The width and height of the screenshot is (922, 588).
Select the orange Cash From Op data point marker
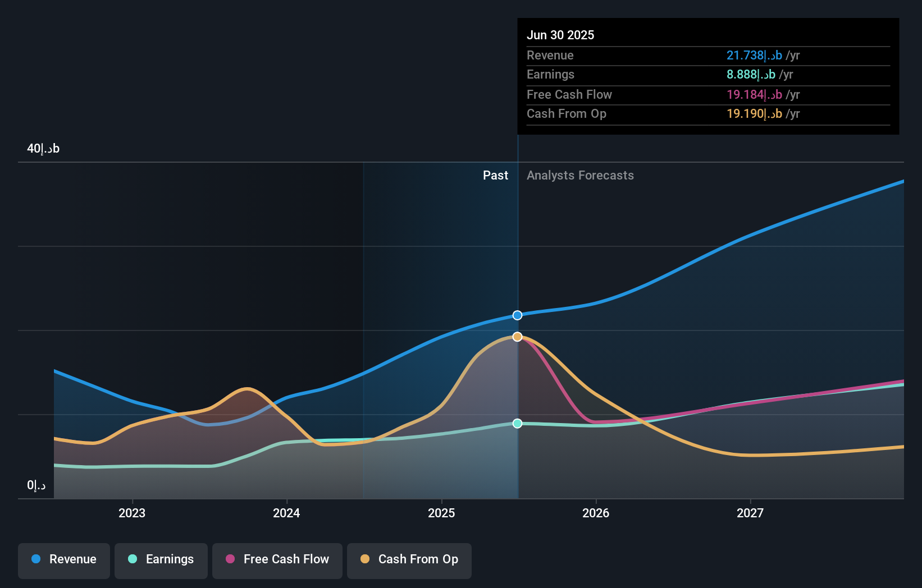(516, 337)
